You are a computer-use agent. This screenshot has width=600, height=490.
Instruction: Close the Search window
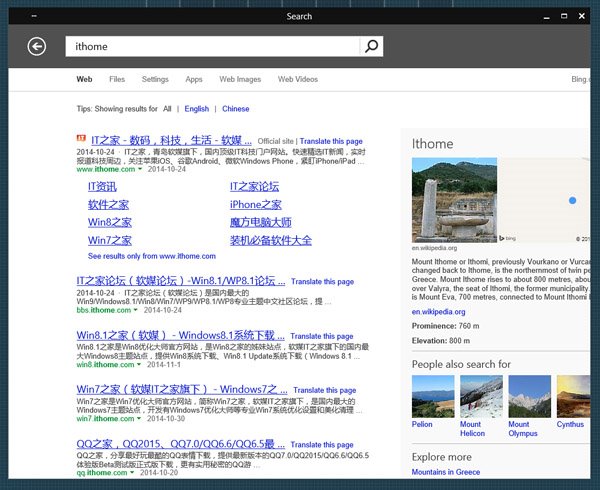pos(582,16)
